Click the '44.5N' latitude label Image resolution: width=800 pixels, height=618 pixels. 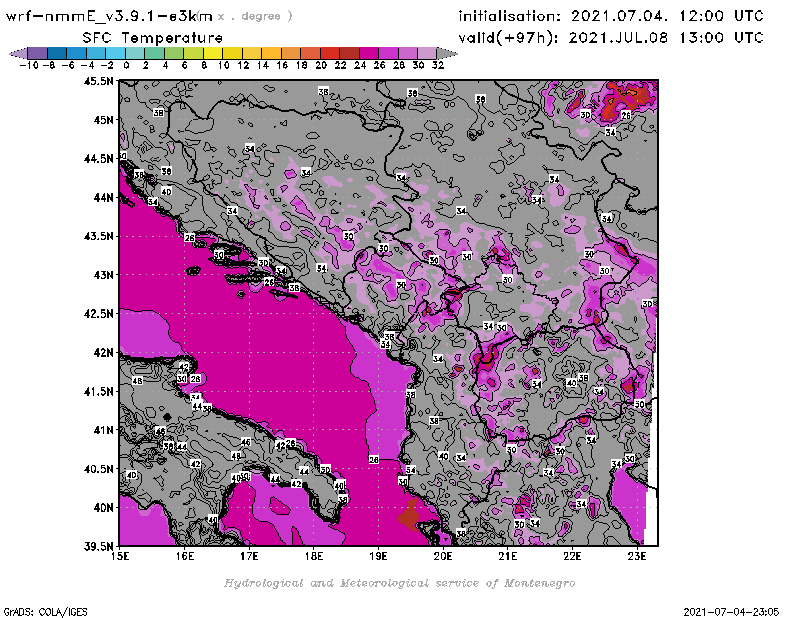pos(98,159)
